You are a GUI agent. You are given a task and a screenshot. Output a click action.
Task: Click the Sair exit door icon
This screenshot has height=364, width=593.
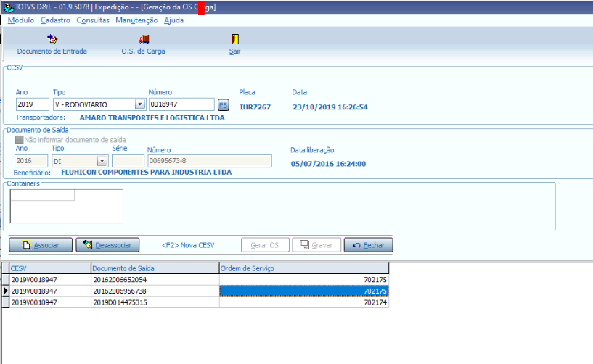click(235, 39)
